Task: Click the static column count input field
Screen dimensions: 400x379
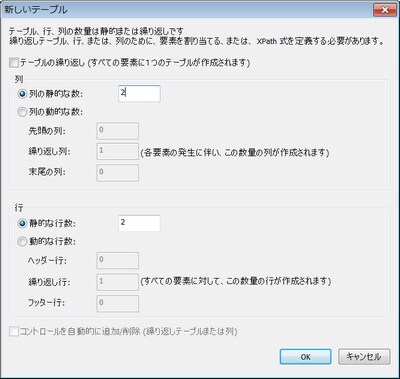Action: tap(139, 93)
